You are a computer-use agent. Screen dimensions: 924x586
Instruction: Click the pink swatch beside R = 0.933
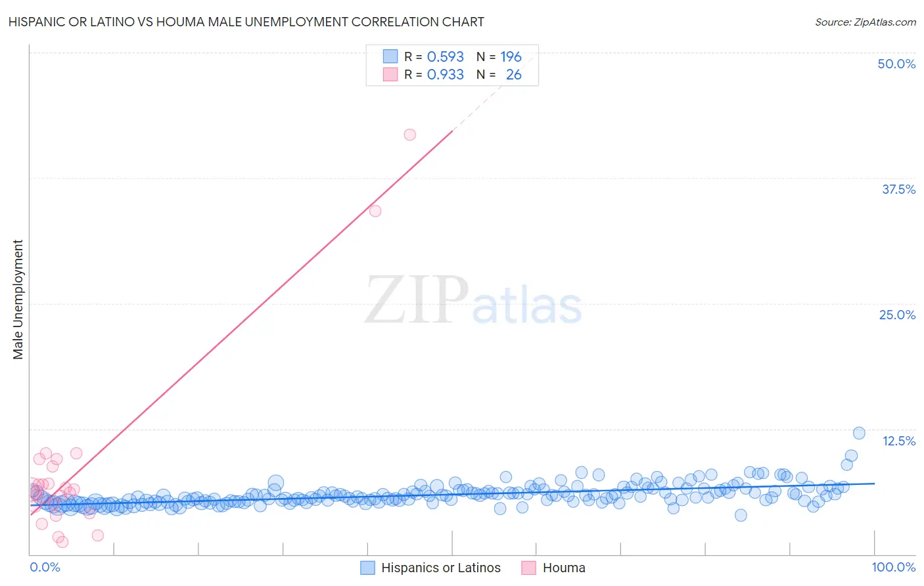390,74
